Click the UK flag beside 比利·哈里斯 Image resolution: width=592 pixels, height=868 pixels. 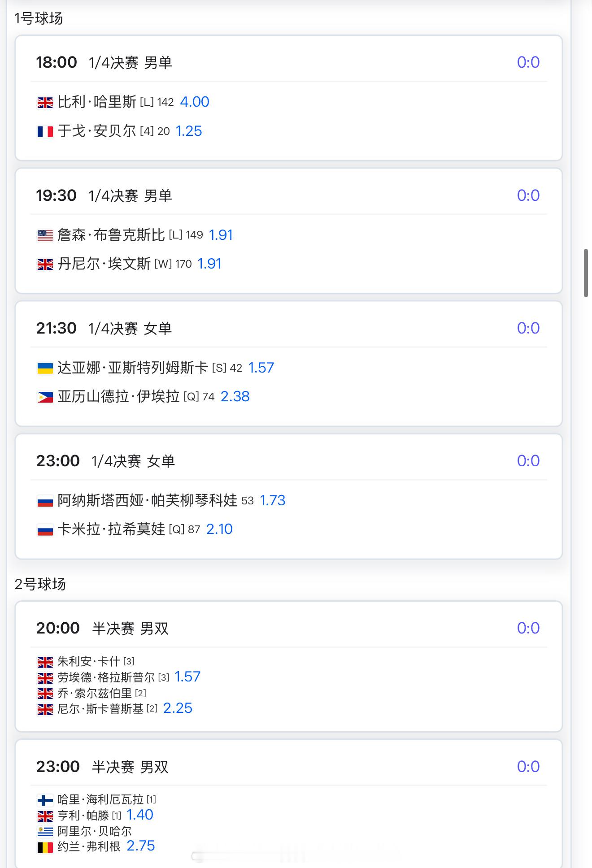pos(45,103)
